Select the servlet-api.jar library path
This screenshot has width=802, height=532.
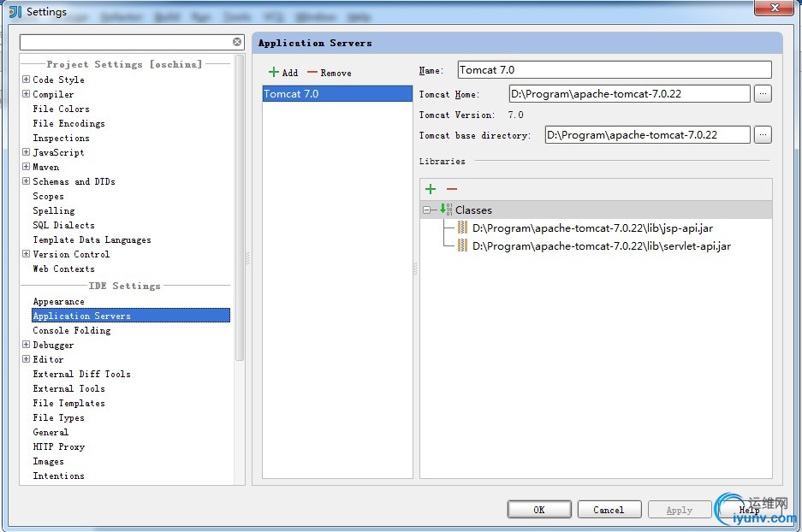click(602, 245)
